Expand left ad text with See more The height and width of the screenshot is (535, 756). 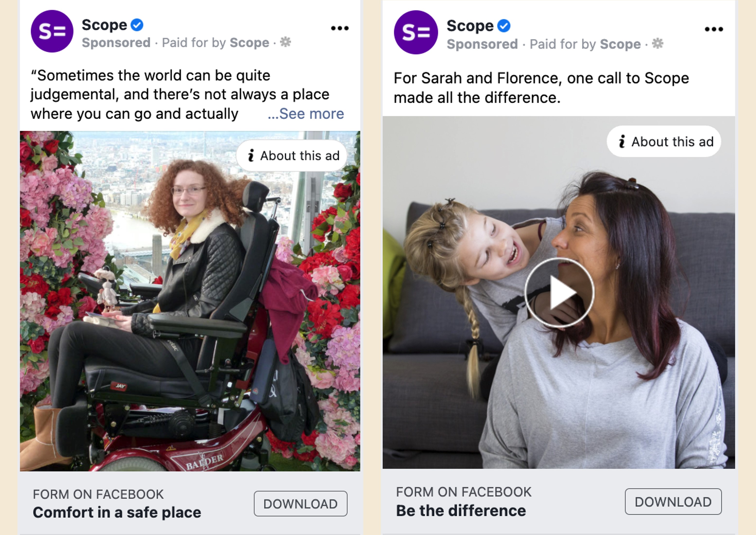point(306,114)
